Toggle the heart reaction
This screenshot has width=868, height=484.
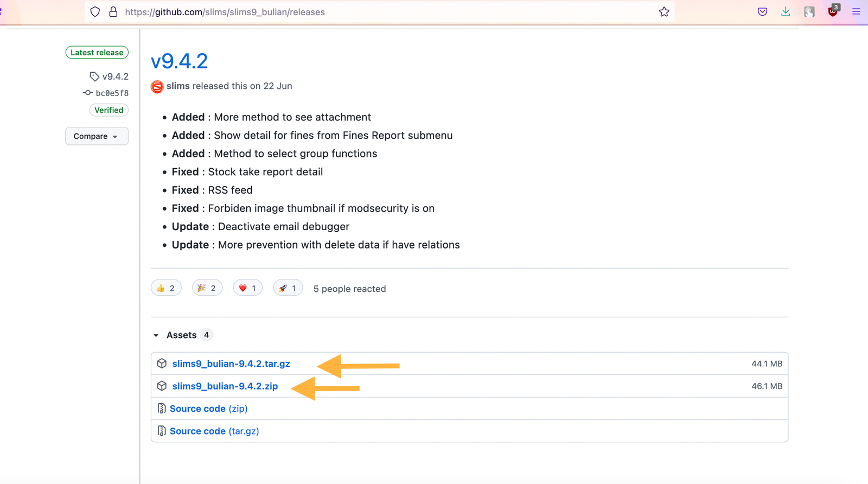coord(247,288)
